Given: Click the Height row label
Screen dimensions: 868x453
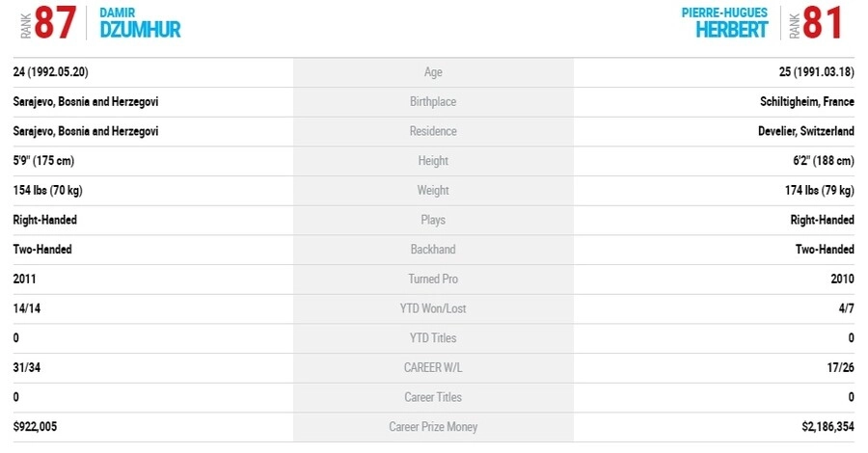Looking at the screenshot, I should click(433, 161).
